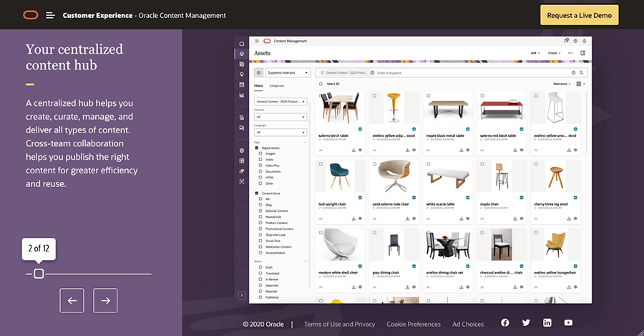This screenshot has width=644, height=336.
Task: Open the three-dot more options menu
Action: [x=570, y=53]
